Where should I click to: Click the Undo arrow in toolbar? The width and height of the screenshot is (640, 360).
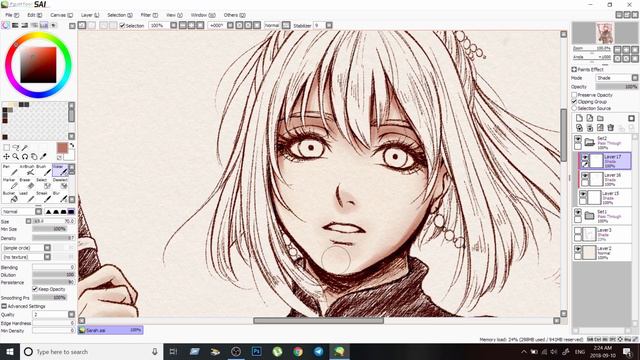tap(82, 25)
